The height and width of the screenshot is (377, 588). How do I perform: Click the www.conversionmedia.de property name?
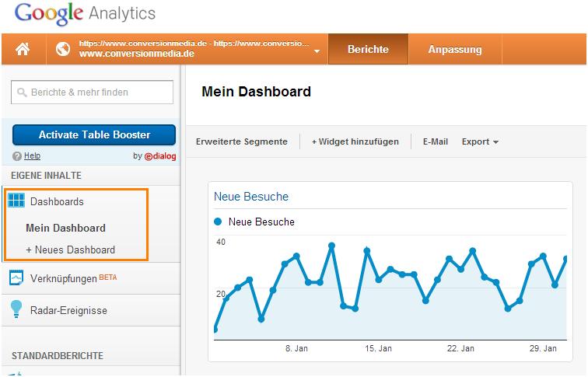[x=137, y=54]
